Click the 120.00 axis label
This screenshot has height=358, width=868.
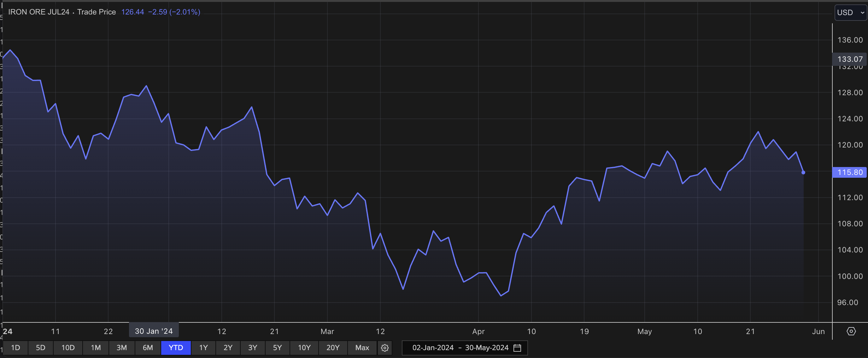pos(850,145)
